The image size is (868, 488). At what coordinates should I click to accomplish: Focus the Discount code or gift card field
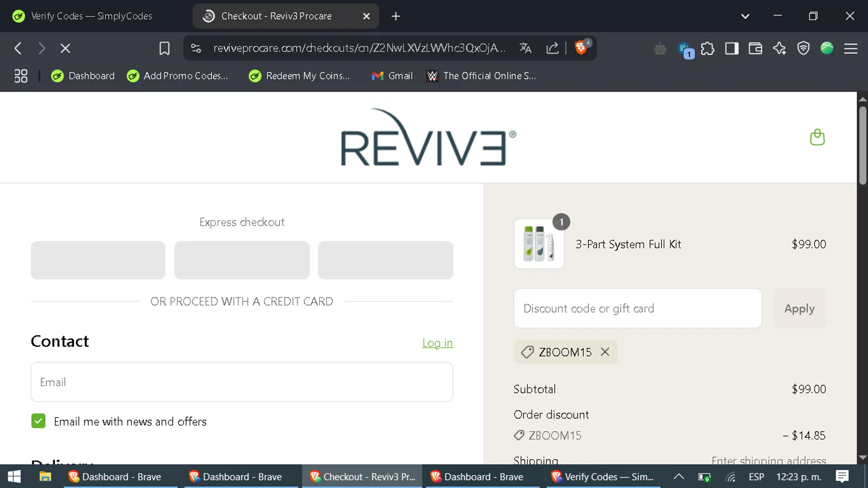click(x=638, y=309)
